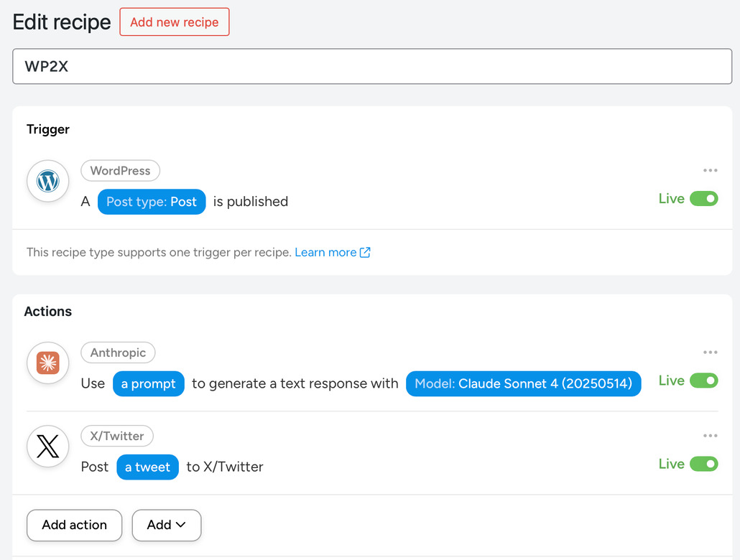Screen dimensions: 740x560
Task: Click the external link icon beside Learn more
Action: pos(365,252)
